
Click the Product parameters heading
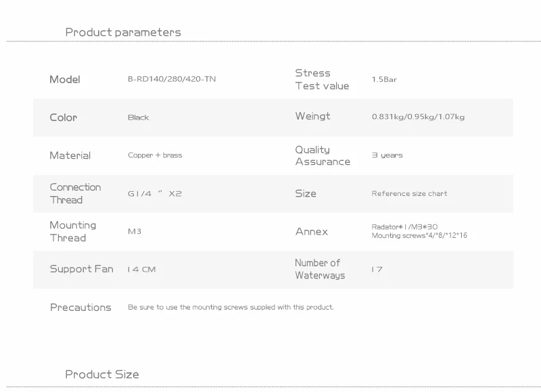pyautogui.click(x=123, y=32)
